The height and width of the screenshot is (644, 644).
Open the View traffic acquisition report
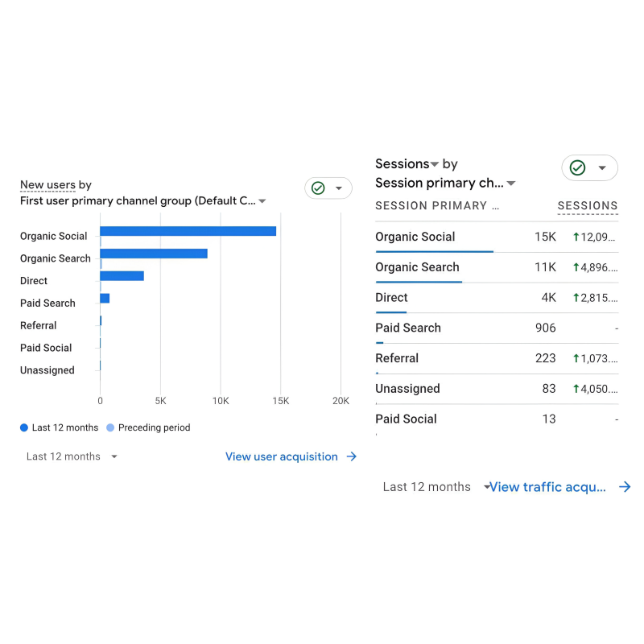coord(547,487)
